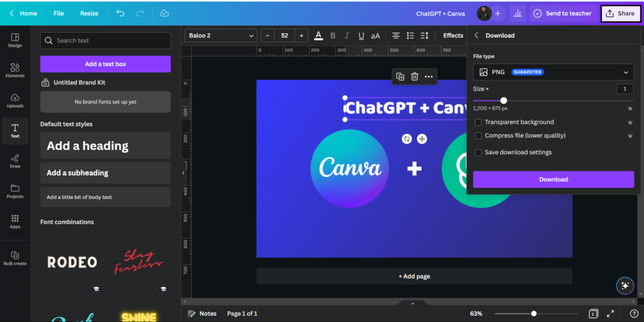644x322 pixels.
Task: Insert Add a subheading text style
Action: pos(106,173)
